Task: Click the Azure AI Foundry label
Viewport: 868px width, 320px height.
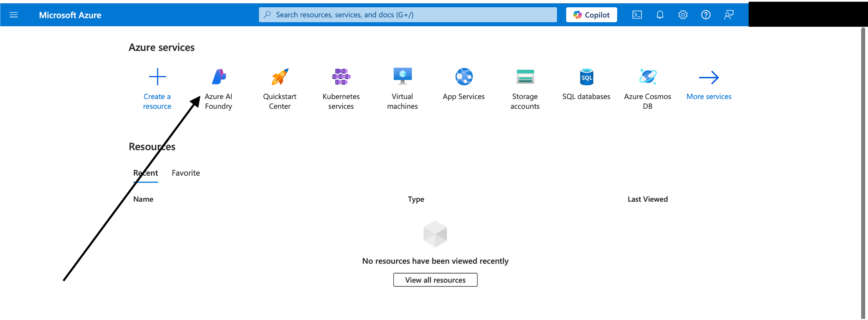Action: pyautogui.click(x=219, y=101)
